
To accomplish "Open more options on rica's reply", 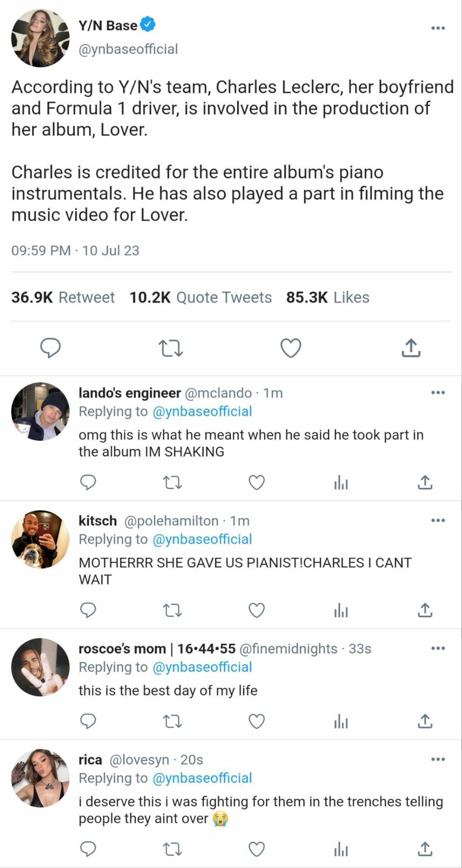I will pyautogui.click(x=438, y=759).
